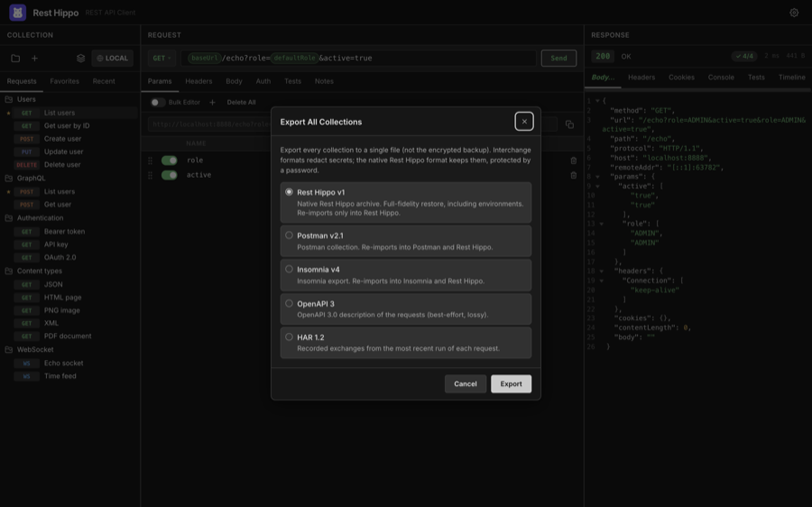Switch to the Favorites tab
The height and width of the screenshot is (507, 812).
pyautogui.click(x=65, y=81)
